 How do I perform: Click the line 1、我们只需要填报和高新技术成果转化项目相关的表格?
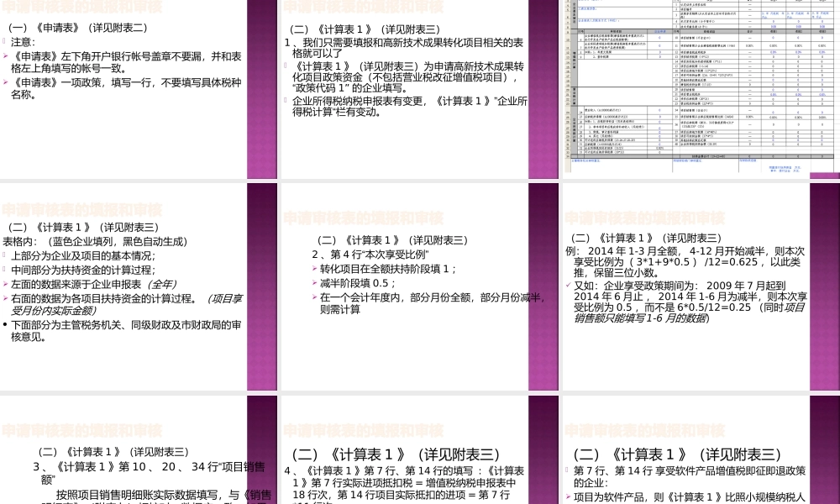pyautogui.click(x=404, y=48)
